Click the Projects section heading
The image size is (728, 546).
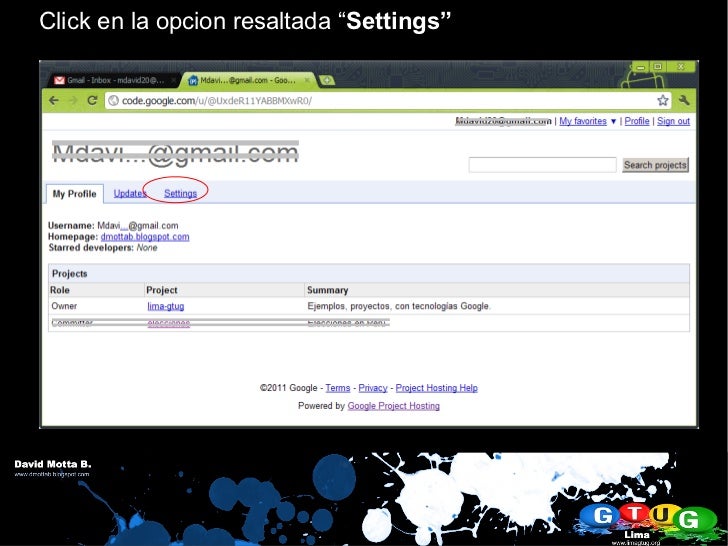(70, 273)
